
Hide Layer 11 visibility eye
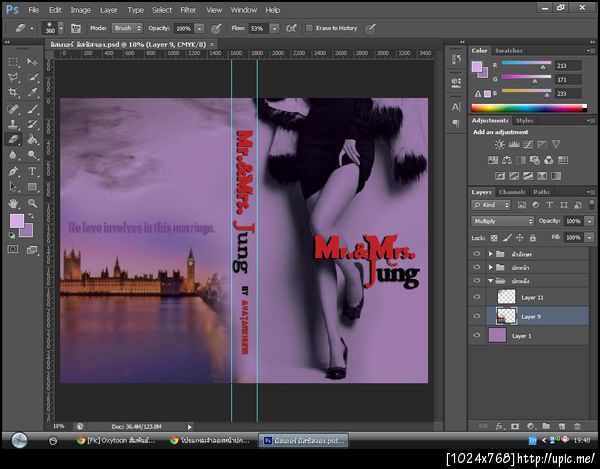[x=477, y=297]
